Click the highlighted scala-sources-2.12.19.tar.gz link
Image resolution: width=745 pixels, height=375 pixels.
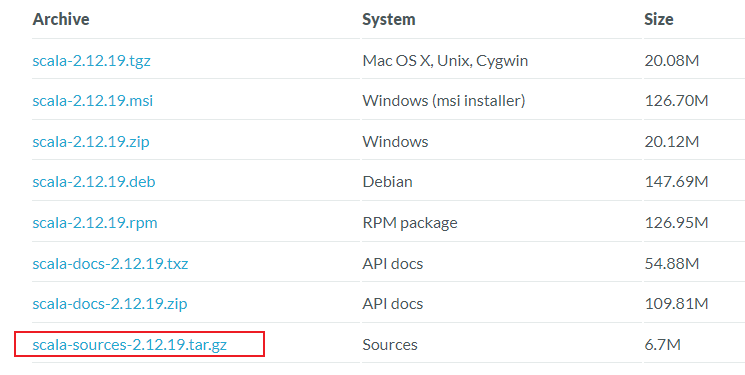point(130,345)
